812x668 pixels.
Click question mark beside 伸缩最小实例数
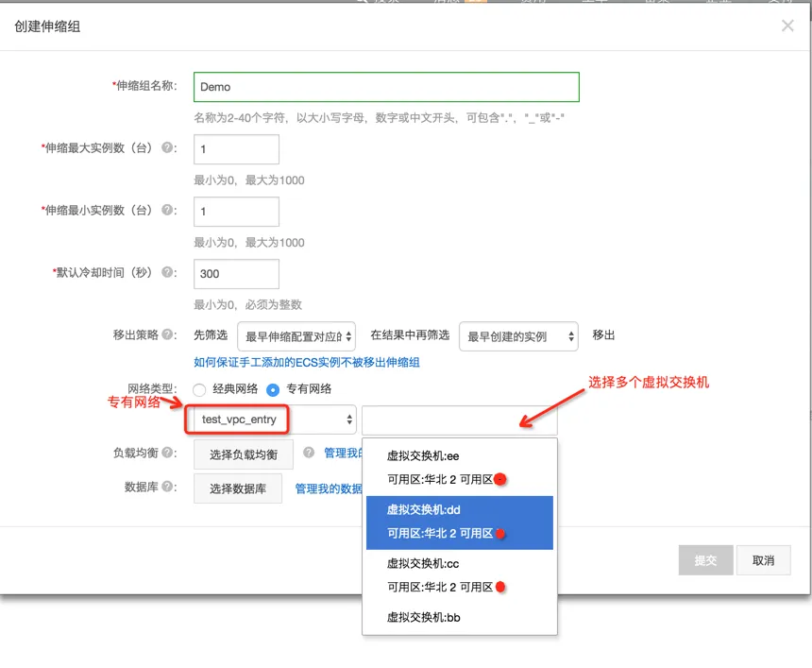click(169, 210)
